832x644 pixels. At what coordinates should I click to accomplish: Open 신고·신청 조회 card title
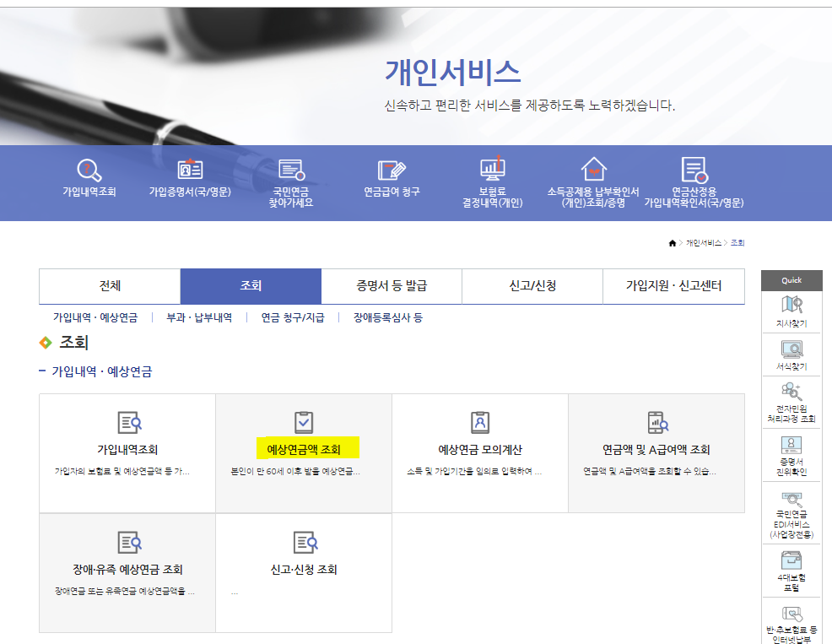point(304,570)
